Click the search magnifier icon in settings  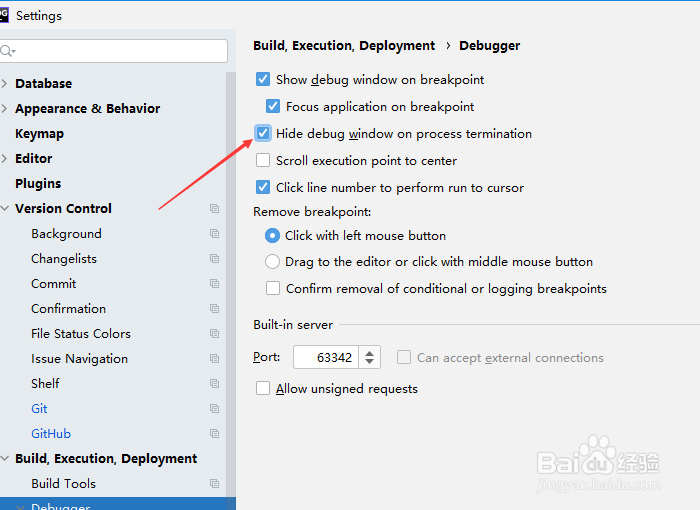click(x=7, y=51)
